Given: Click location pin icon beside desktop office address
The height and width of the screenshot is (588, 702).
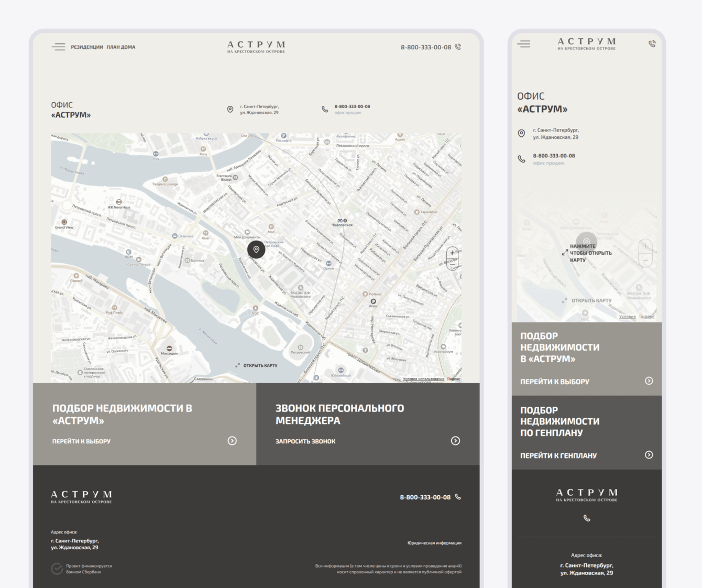Looking at the screenshot, I should point(230,110).
